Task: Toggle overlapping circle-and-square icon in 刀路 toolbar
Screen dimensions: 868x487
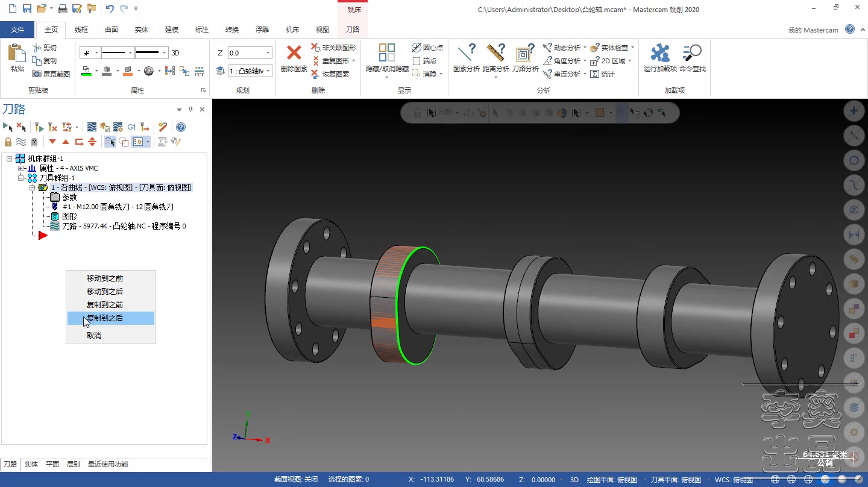Action: click(124, 142)
